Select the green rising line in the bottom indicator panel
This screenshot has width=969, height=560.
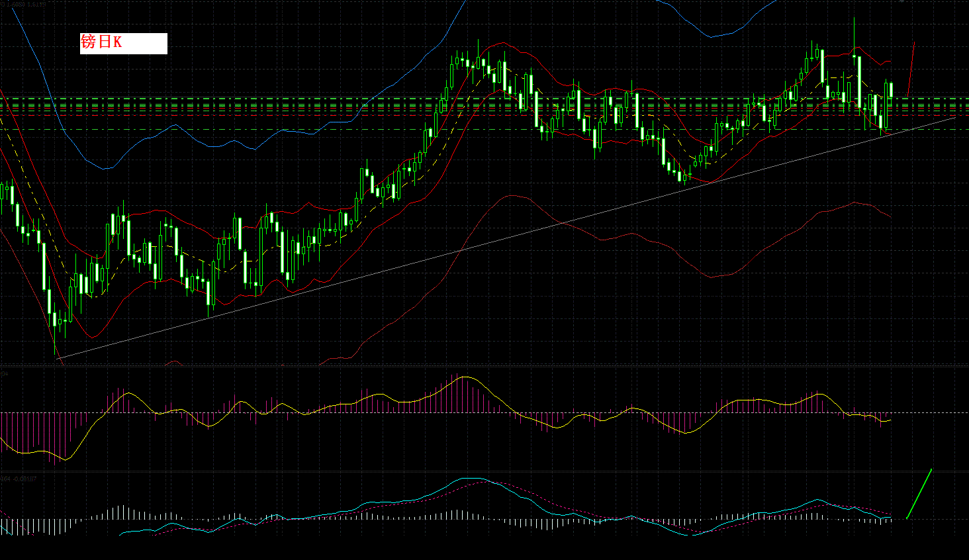(919, 494)
